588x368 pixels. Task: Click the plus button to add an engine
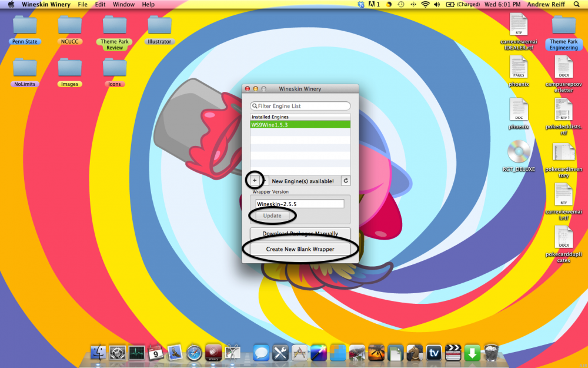[x=255, y=181]
